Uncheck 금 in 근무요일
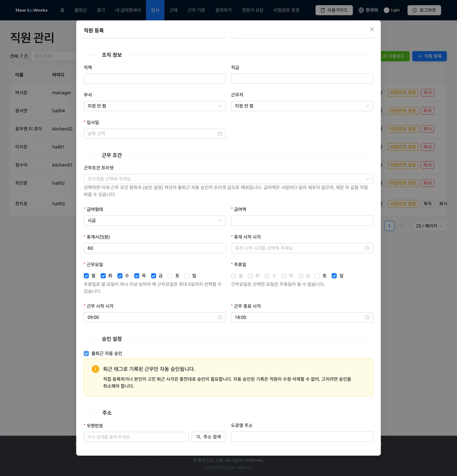 coord(154,276)
